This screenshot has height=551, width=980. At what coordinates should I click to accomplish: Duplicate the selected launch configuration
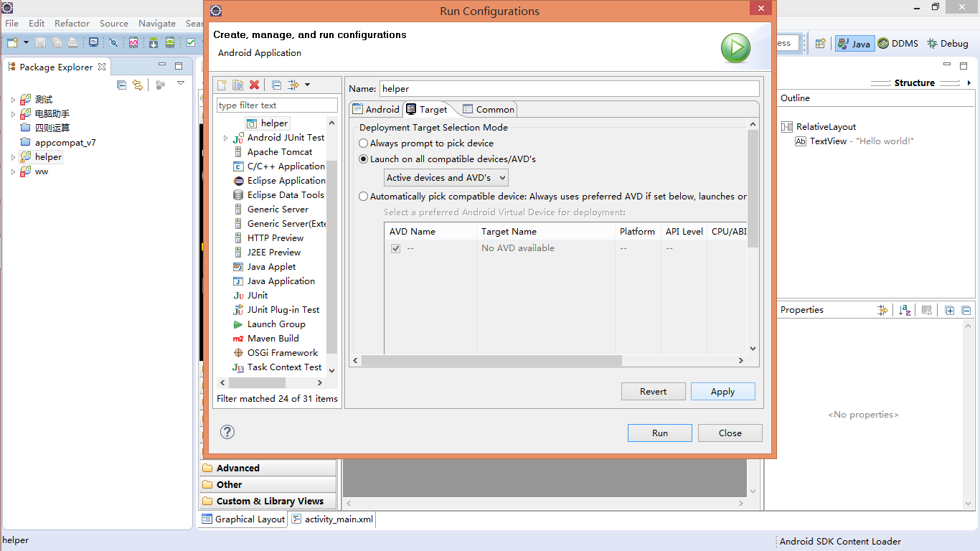coord(237,85)
